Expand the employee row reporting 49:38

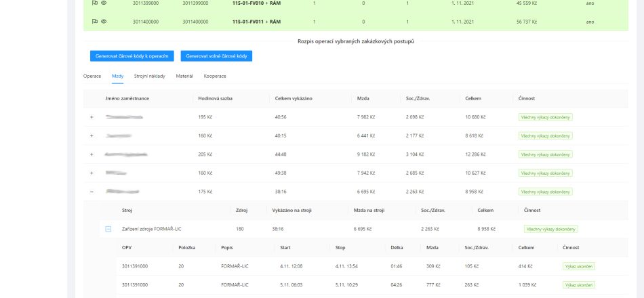coord(92,173)
